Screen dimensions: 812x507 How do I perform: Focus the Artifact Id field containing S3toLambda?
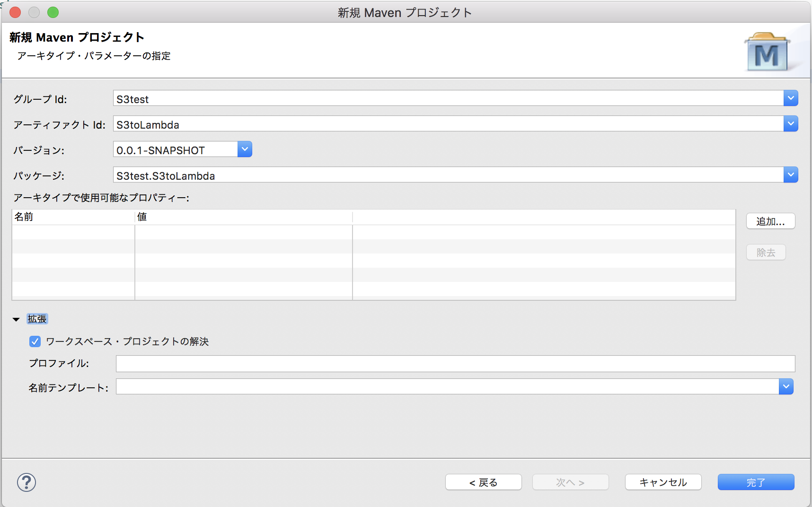pos(448,124)
